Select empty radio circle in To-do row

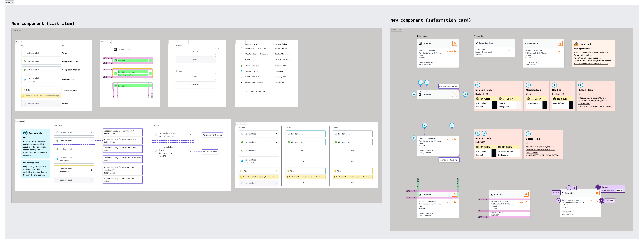(24, 53)
